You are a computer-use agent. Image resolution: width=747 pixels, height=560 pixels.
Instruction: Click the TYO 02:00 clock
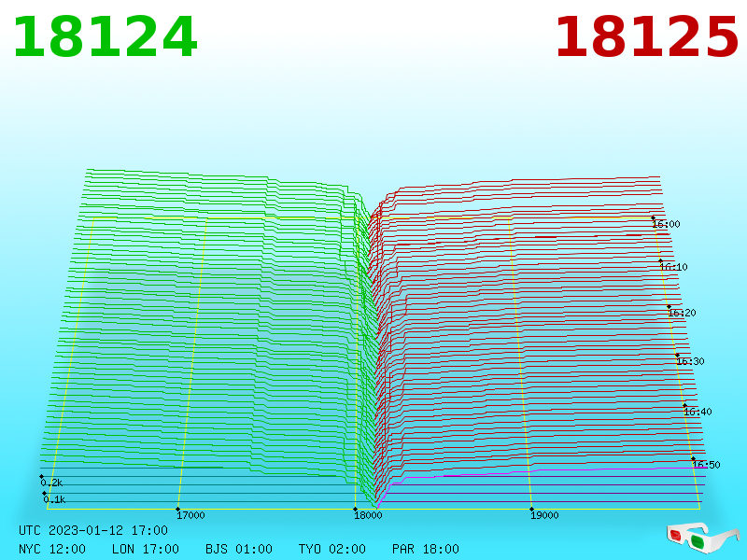click(332, 549)
